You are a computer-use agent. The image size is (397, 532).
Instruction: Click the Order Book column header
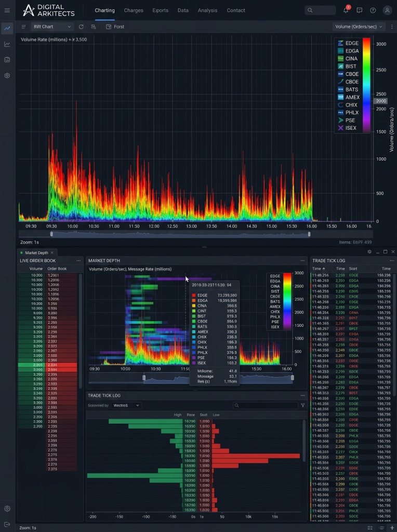(57, 269)
